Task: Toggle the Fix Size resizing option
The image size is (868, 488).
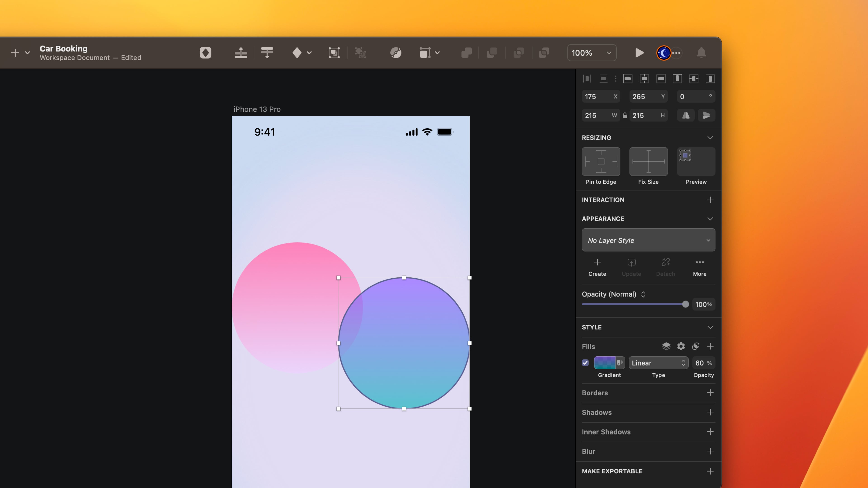Action: [x=648, y=162]
